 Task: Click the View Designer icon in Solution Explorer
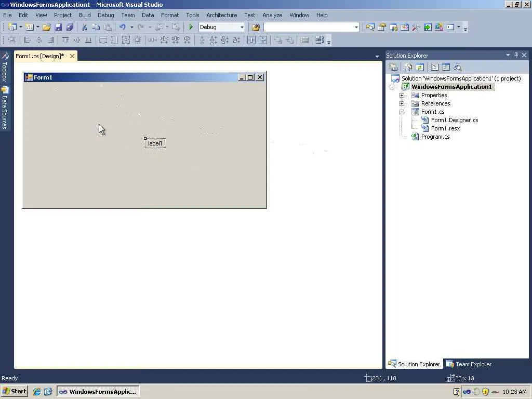[446, 67]
